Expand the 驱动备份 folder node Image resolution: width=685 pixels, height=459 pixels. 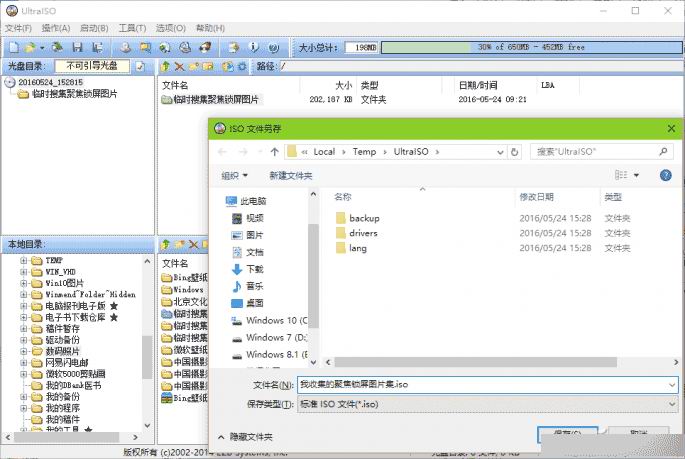click(24, 340)
